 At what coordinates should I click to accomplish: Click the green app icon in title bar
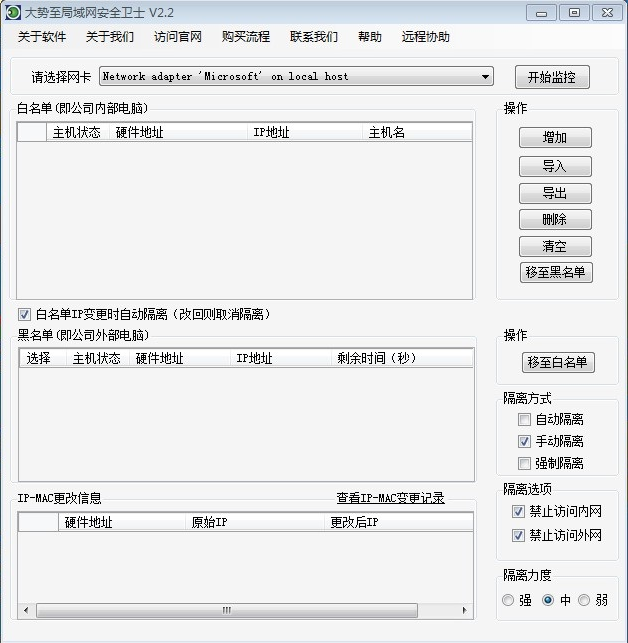point(12,12)
